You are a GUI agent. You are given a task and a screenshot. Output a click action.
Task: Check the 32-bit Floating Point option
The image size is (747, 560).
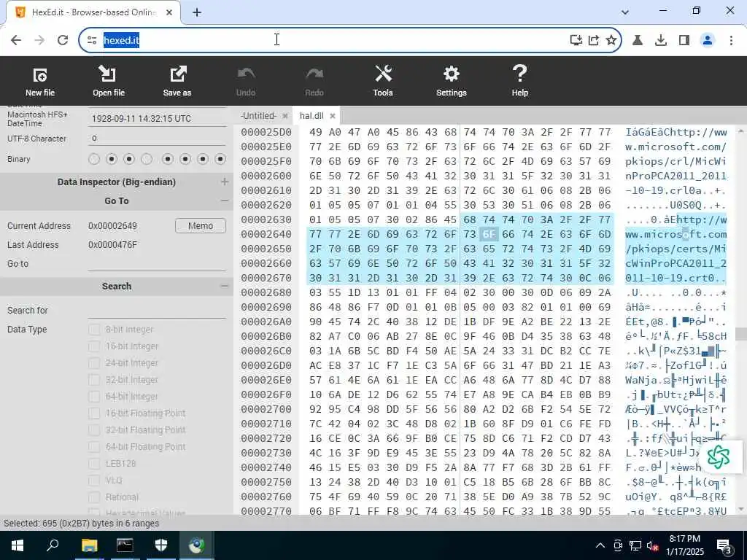94,430
